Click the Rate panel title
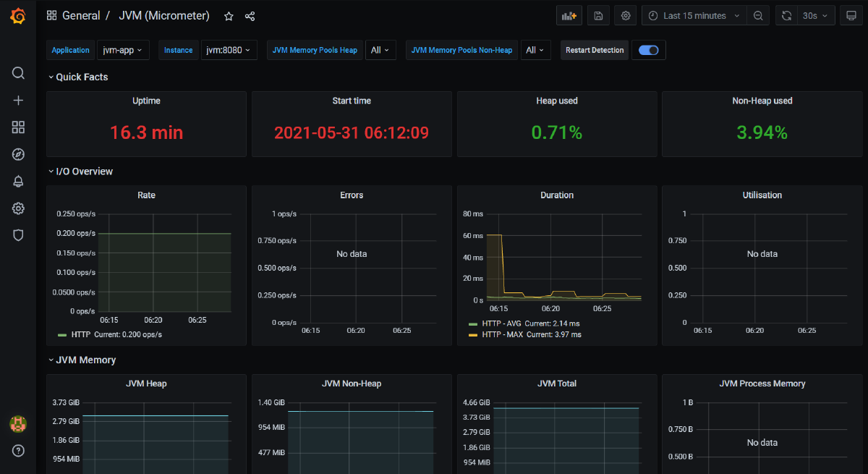 coord(146,195)
